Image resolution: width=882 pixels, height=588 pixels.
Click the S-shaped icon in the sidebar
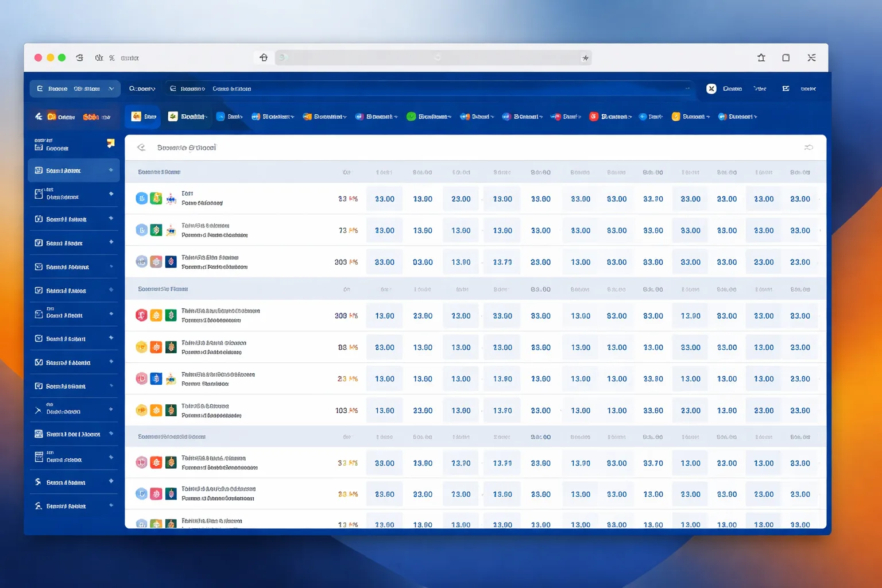click(x=38, y=482)
